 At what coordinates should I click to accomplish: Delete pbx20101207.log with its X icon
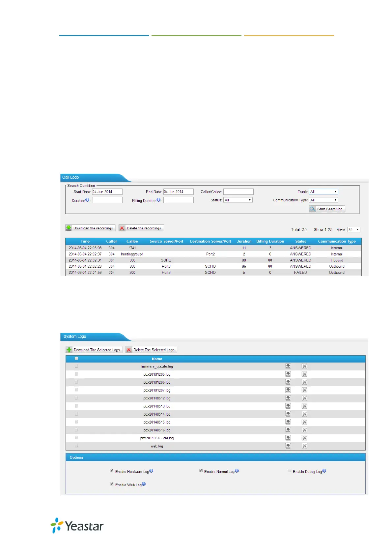tap(305, 390)
